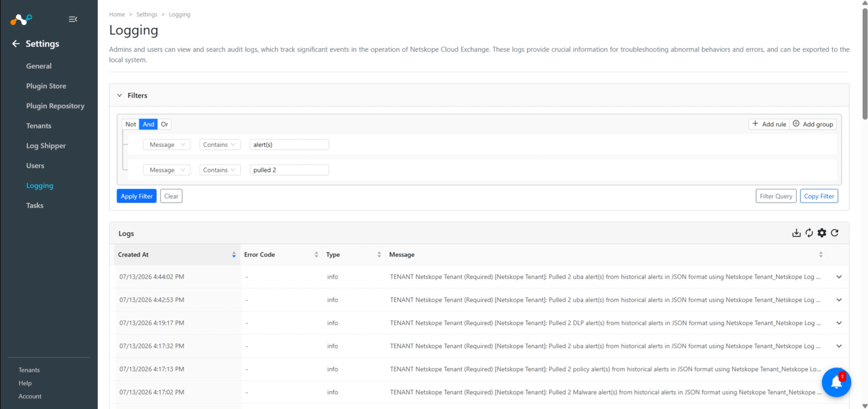
Task: Collapse the sidebar menu icon
Action: [73, 19]
